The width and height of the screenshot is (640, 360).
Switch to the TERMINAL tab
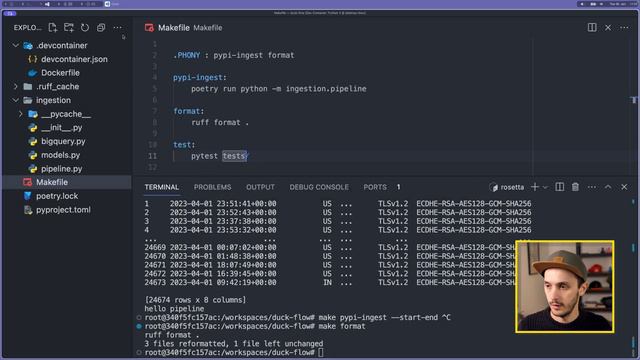pyautogui.click(x=162, y=187)
